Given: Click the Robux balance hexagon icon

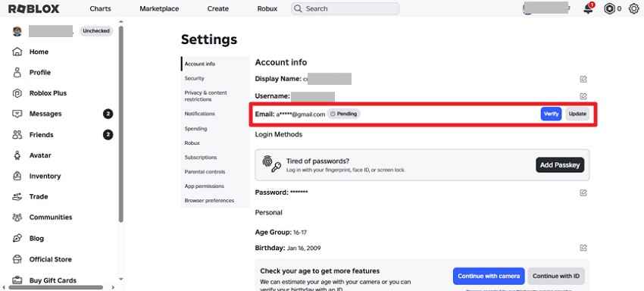Looking at the screenshot, I should click(x=609, y=8).
